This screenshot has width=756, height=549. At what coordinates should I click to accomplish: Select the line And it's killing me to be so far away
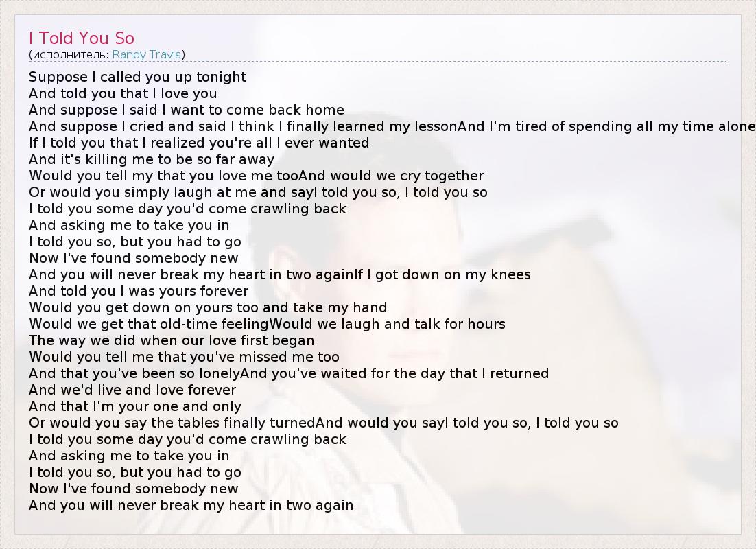[x=151, y=159]
